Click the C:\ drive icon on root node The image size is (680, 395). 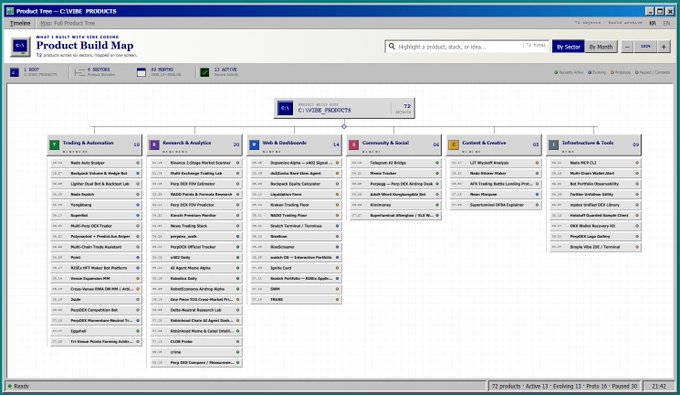point(285,108)
